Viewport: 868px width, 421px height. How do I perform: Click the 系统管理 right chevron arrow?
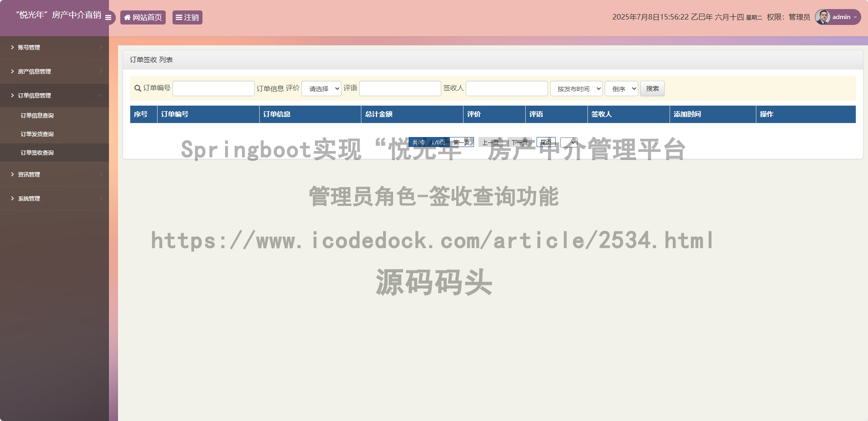101,198
